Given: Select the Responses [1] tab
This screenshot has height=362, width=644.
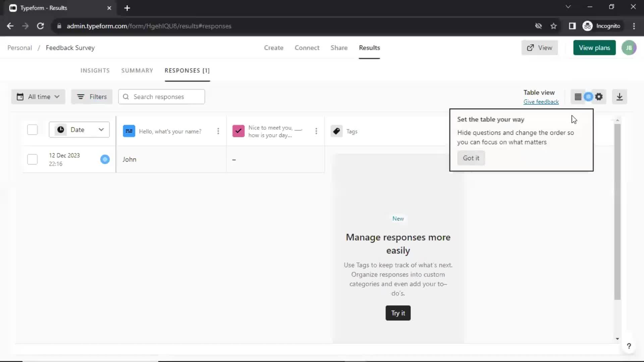Looking at the screenshot, I should pyautogui.click(x=187, y=71).
